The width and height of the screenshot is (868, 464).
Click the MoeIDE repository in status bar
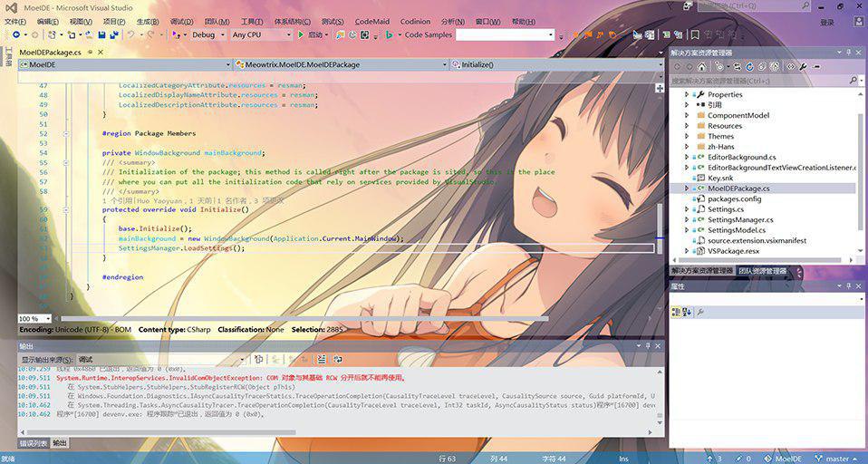(783, 459)
